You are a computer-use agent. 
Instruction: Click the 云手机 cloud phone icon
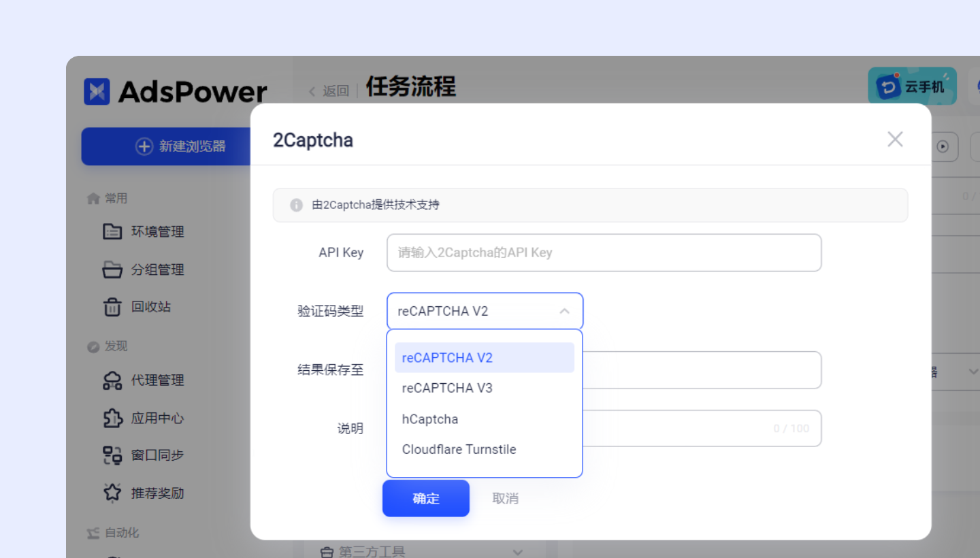887,86
